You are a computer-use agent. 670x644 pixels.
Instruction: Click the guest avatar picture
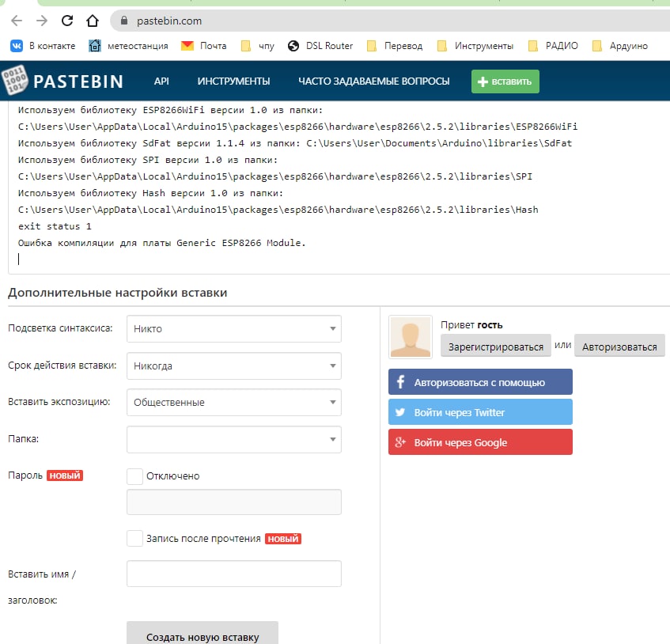(x=411, y=337)
